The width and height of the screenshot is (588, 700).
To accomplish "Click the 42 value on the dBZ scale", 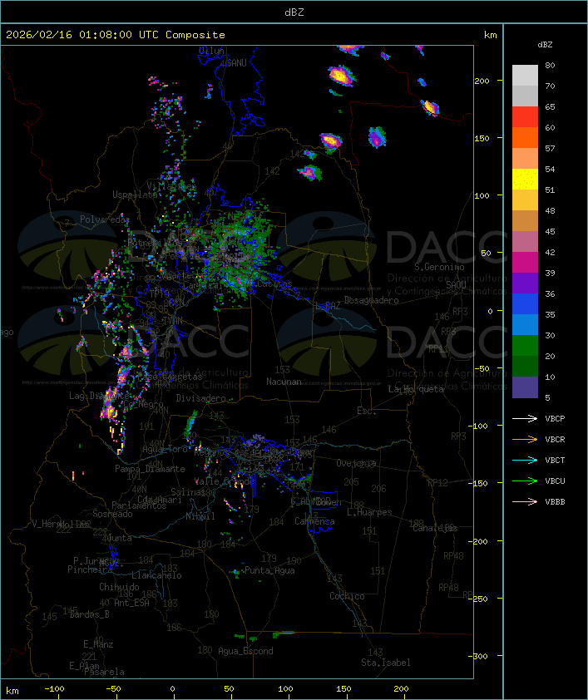I will click(550, 252).
